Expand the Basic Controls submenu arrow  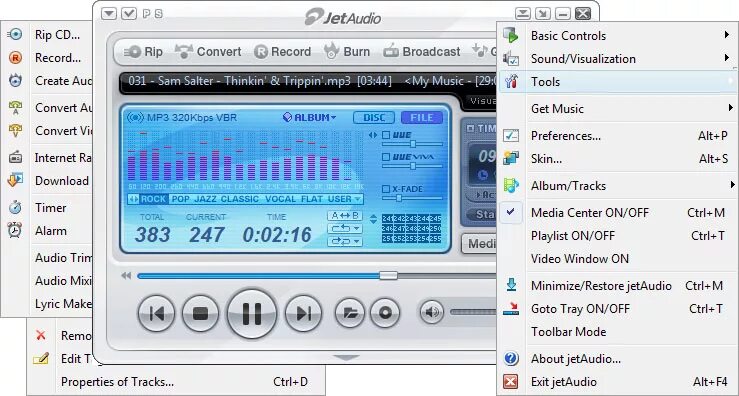click(727, 35)
